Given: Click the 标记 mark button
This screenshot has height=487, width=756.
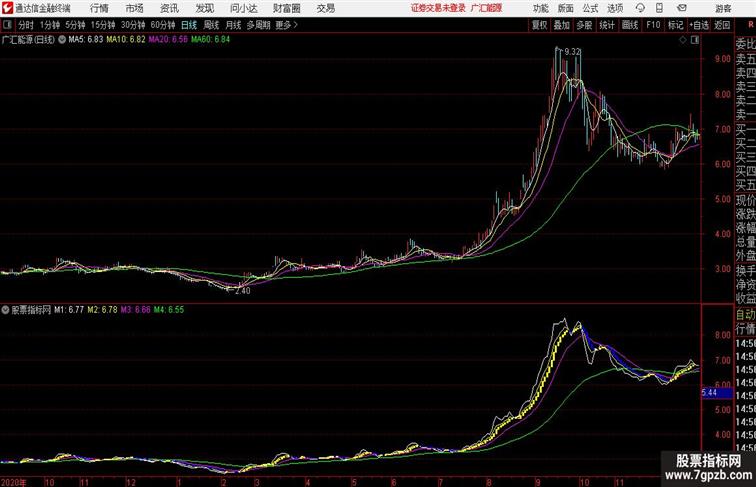Looking at the screenshot, I should click(675, 25).
